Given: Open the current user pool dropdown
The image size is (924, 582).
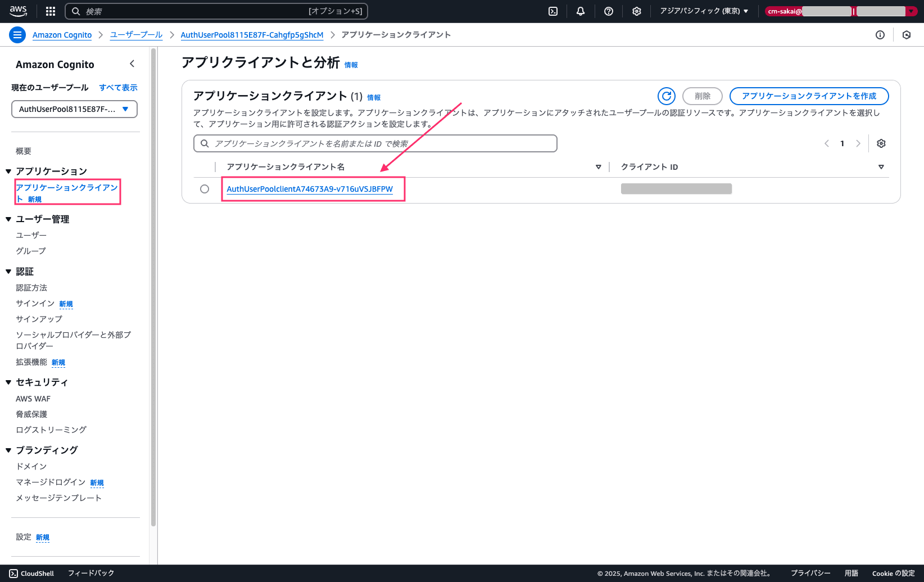Looking at the screenshot, I should (x=74, y=109).
